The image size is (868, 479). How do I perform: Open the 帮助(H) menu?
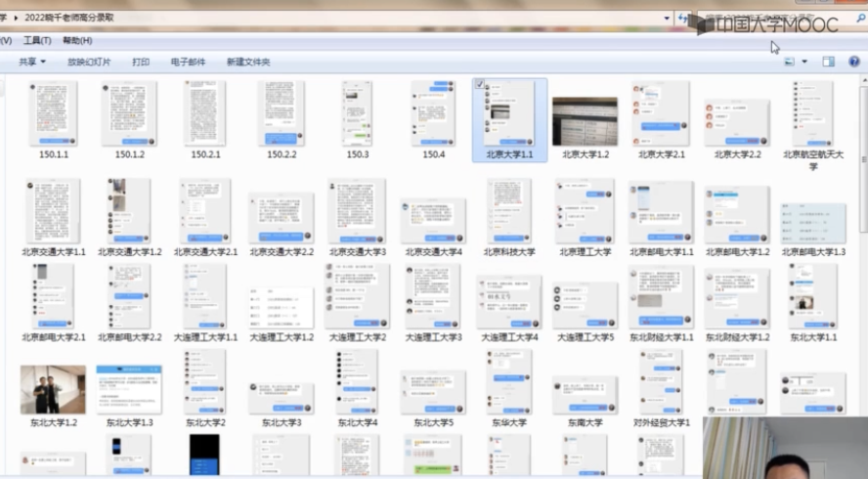click(77, 40)
